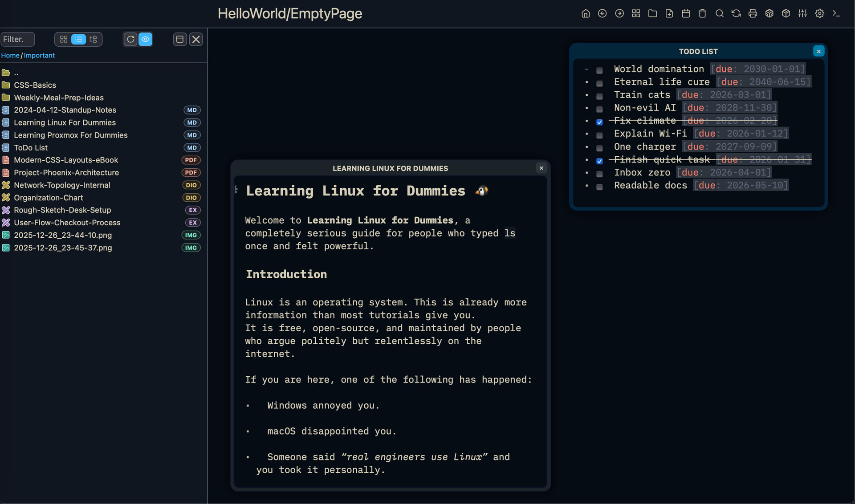The height and width of the screenshot is (504, 855).
Task: Click the trash icon in toolbar
Action: 702,13
